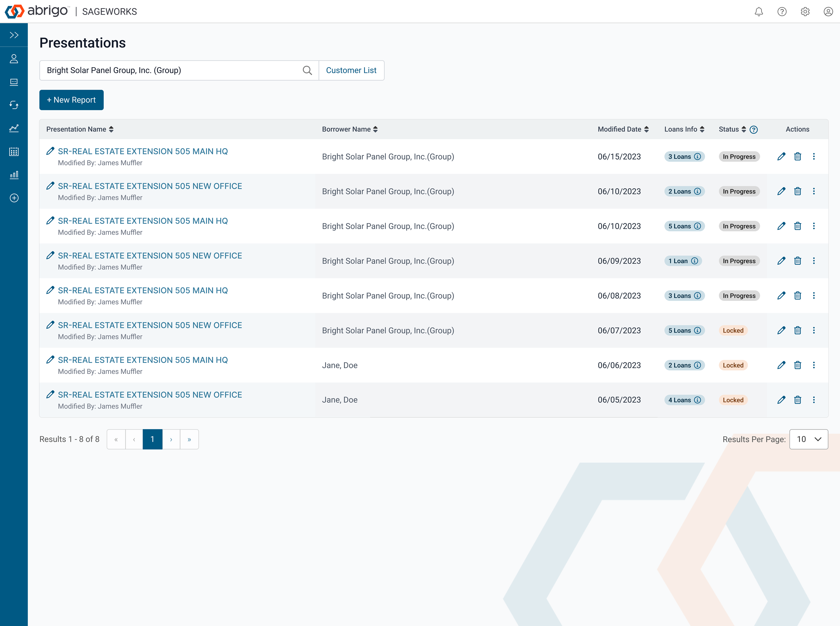Open MAIN HQ presentation modified 06/15/2023
The width and height of the screenshot is (840, 626).
pyautogui.click(x=143, y=151)
